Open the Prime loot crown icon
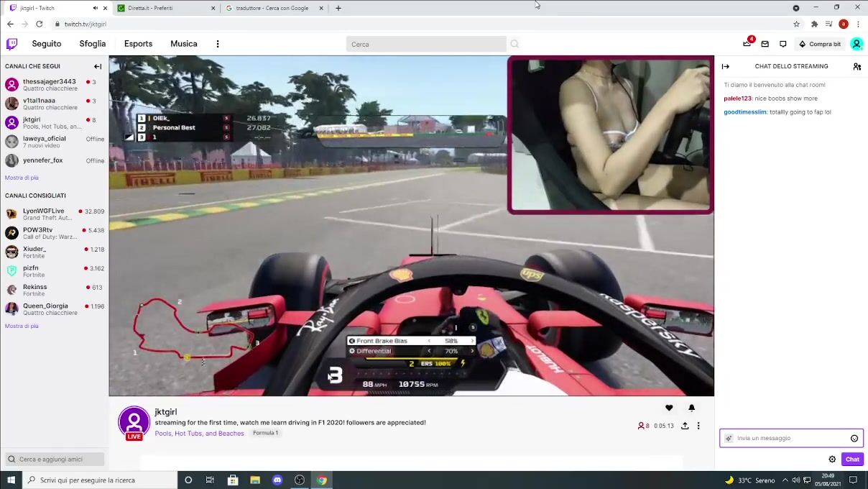 coord(747,44)
